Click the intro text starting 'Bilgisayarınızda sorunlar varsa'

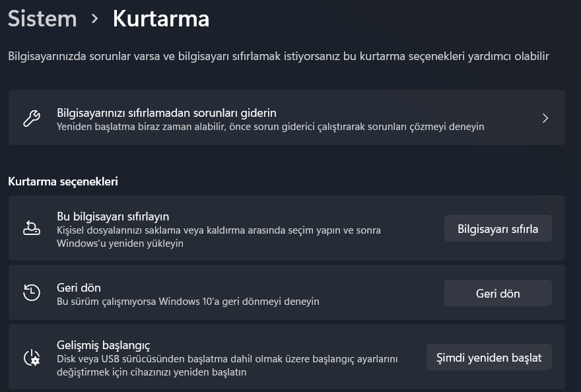pyautogui.click(x=278, y=56)
